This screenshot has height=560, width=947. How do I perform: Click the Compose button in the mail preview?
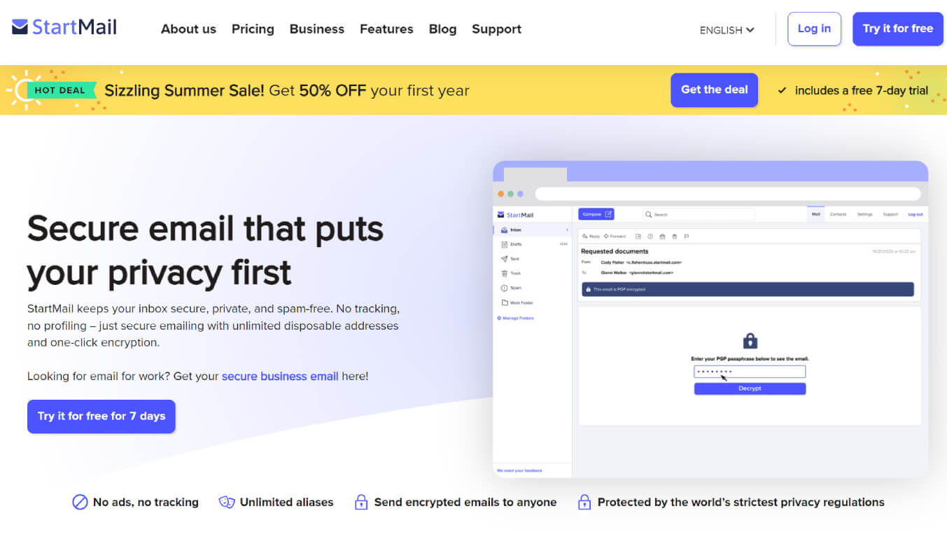pyautogui.click(x=596, y=214)
